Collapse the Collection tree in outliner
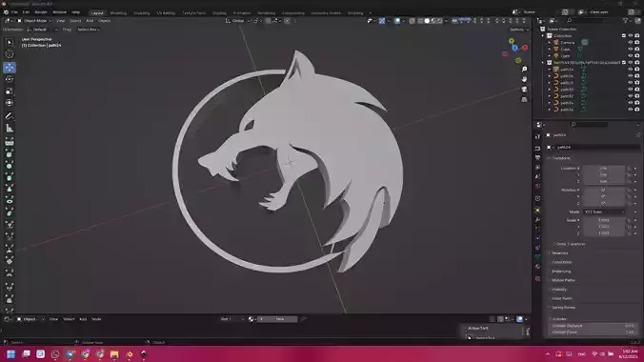Screen dimensions: 644x362 click(x=543, y=36)
